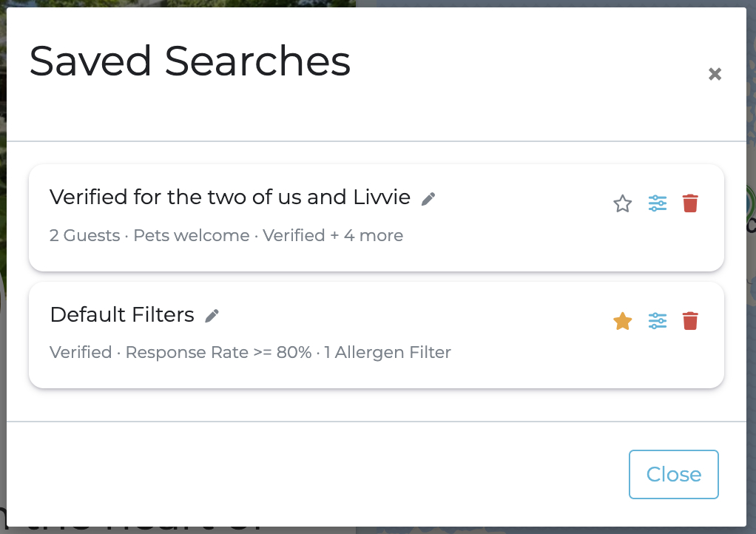756x534 pixels.
Task: Rename the "Verified for the two of us" search
Action: click(x=428, y=198)
